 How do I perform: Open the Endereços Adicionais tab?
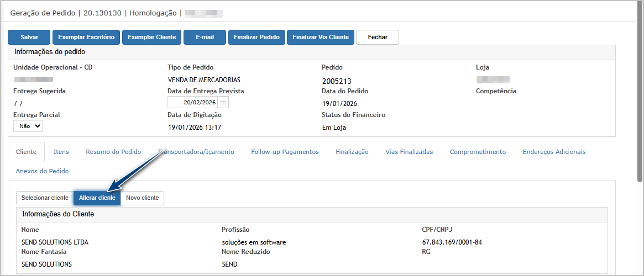pyautogui.click(x=554, y=152)
